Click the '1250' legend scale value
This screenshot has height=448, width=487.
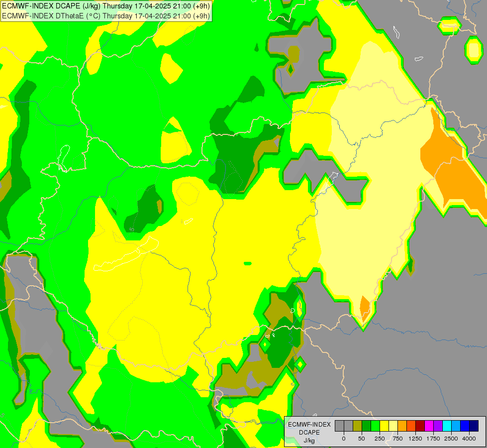(415, 439)
